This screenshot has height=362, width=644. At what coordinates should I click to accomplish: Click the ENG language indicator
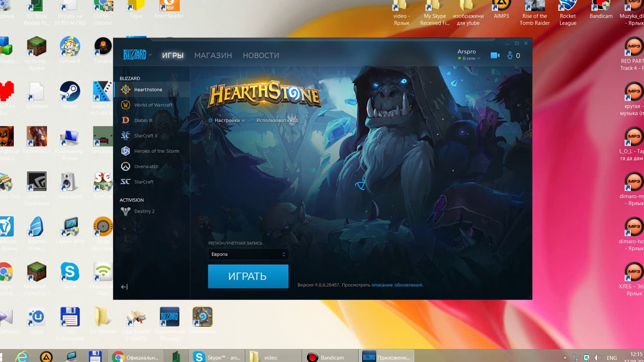tap(612, 357)
